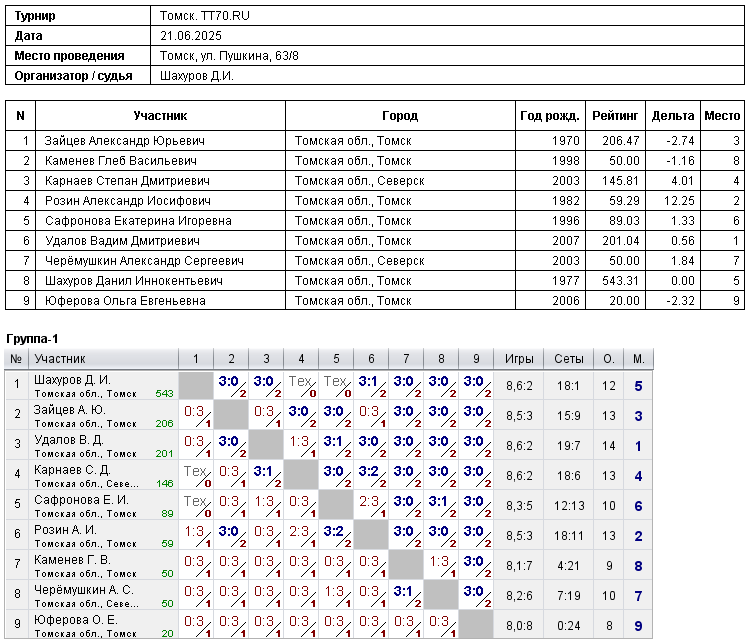Screen dimensions: 750x644
Task: Click the 'О.' points column header
Action: click(x=608, y=359)
